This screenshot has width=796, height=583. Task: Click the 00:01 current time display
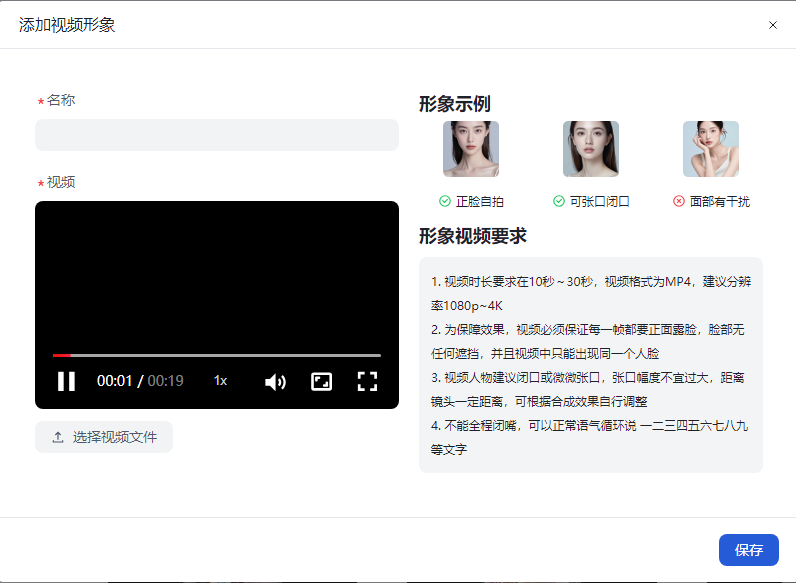click(114, 381)
